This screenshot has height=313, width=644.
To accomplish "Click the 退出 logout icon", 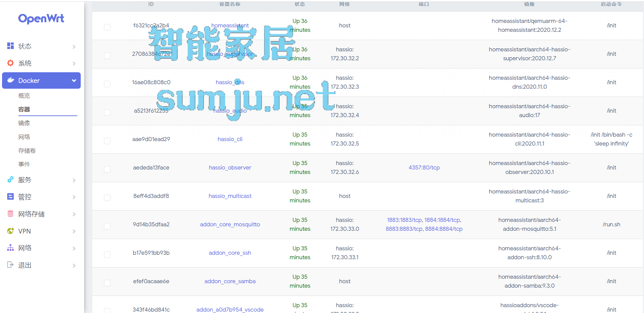I will pos(11,265).
